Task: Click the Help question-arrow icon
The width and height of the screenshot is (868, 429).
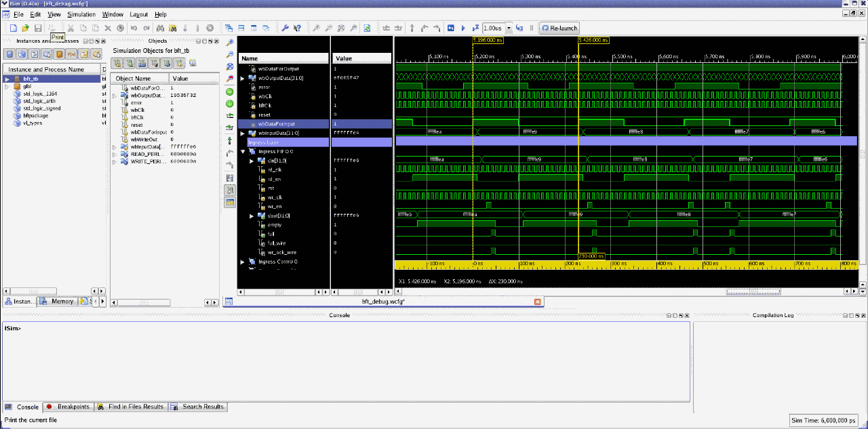Action: coord(297,28)
